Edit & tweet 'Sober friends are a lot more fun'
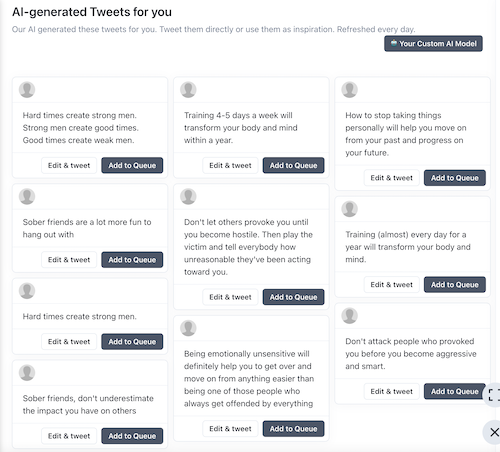500x452 pixels. click(69, 260)
